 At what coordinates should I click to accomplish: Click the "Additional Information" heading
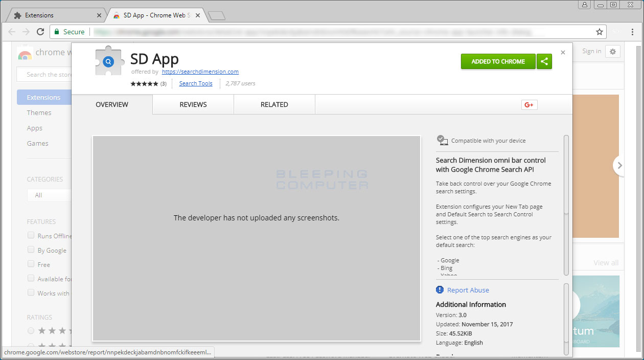coord(471,304)
